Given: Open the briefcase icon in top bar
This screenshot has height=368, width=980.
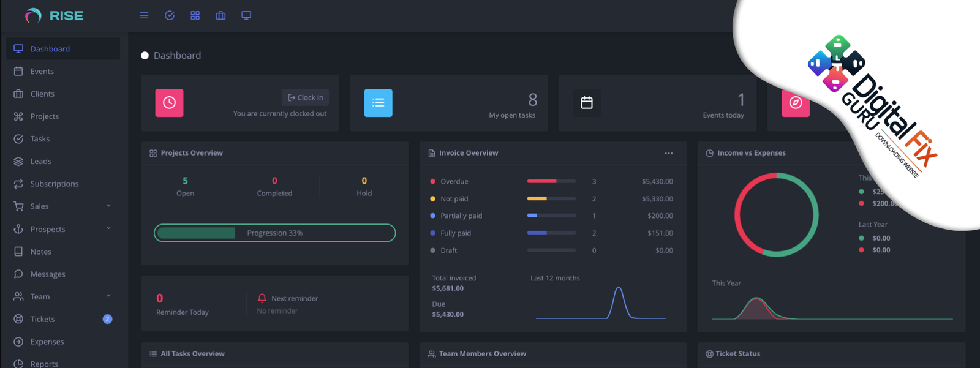Looking at the screenshot, I should click(221, 15).
